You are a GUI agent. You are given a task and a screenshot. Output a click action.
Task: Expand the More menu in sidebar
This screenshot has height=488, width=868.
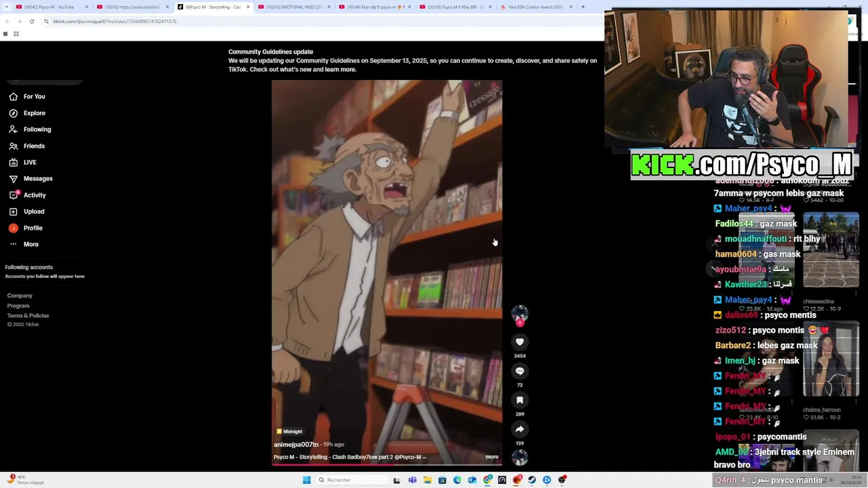coord(24,244)
